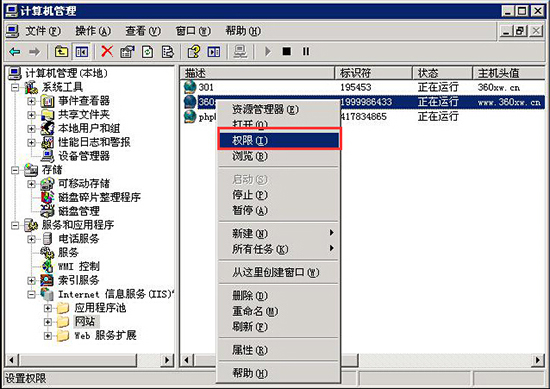Sort by the 状态 column header
Viewport: 550px width, 389px height.
(x=443, y=73)
